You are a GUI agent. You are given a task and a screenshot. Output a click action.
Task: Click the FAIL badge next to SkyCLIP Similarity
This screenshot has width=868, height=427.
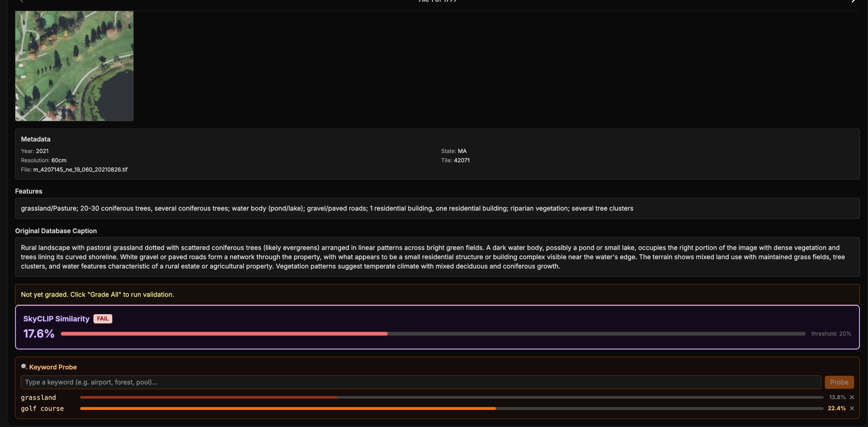click(102, 319)
